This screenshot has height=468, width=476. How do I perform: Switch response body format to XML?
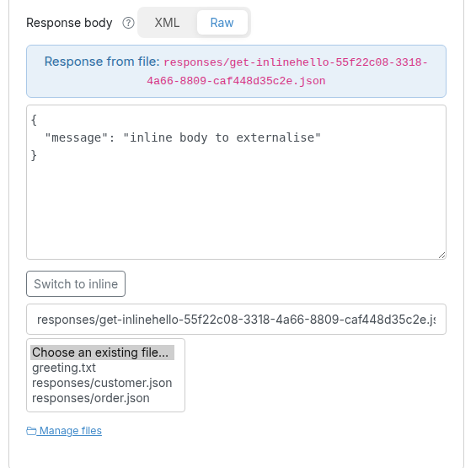(167, 23)
